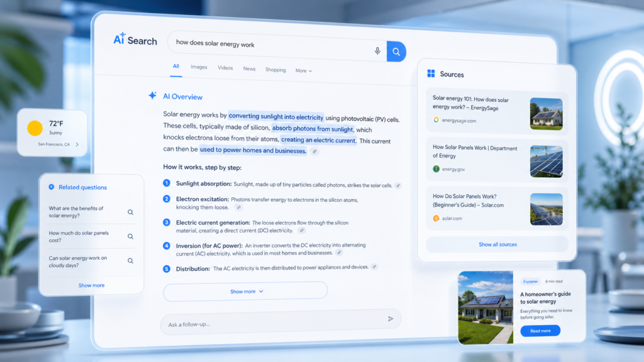
Task: Click link icon after 'power homes and businesses'
Action: tap(314, 151)
